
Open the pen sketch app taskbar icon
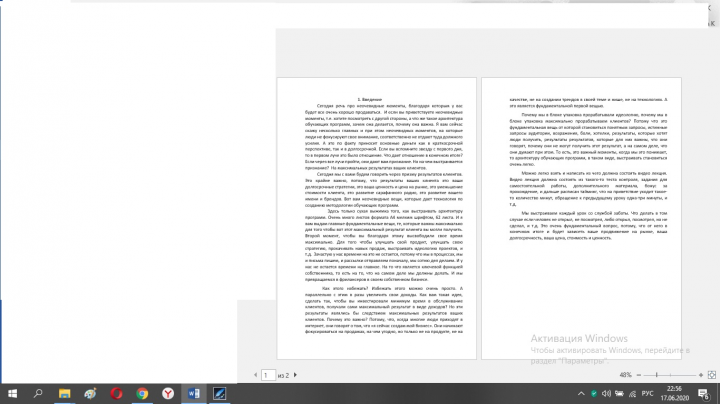219,393
